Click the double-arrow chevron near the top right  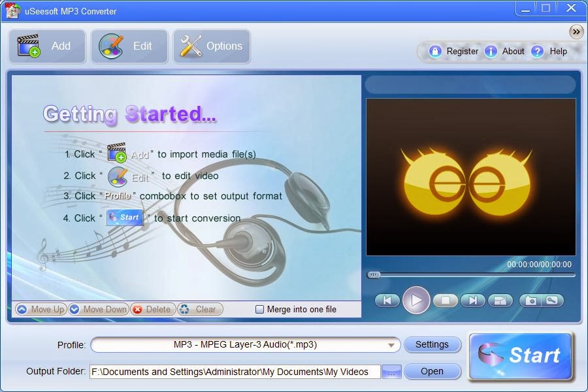(x=576, y=31)
